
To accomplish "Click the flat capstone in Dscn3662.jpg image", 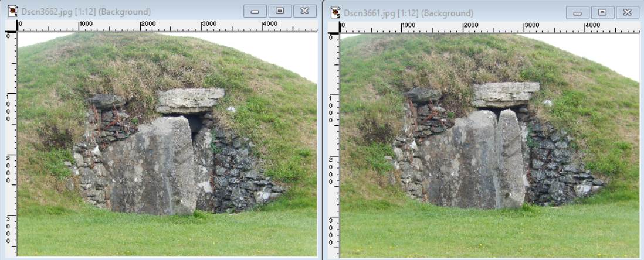I will 190,100.
